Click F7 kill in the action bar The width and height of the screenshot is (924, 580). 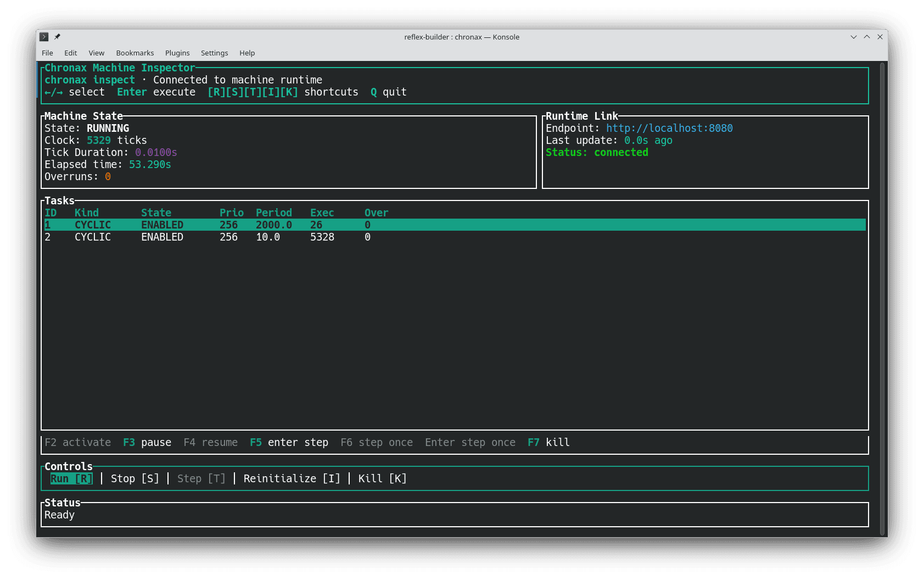click(x=549, y=442)
